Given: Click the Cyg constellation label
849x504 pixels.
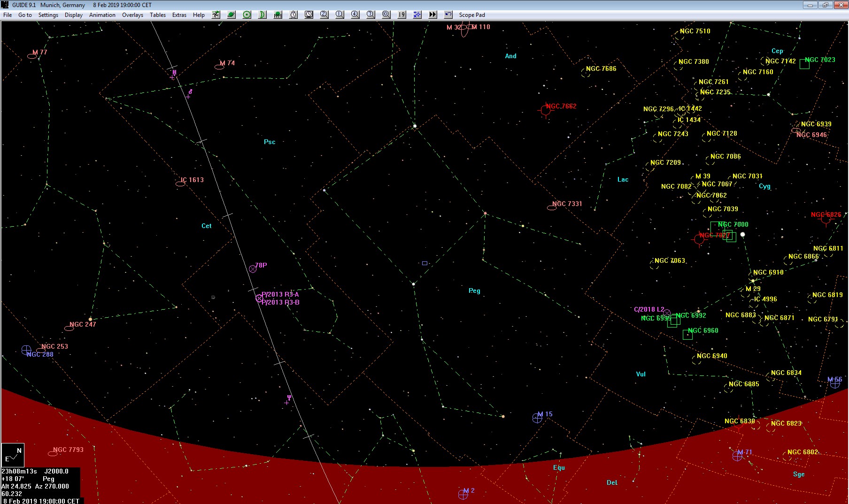Looking at the screenshot, I should coord(764,186).
